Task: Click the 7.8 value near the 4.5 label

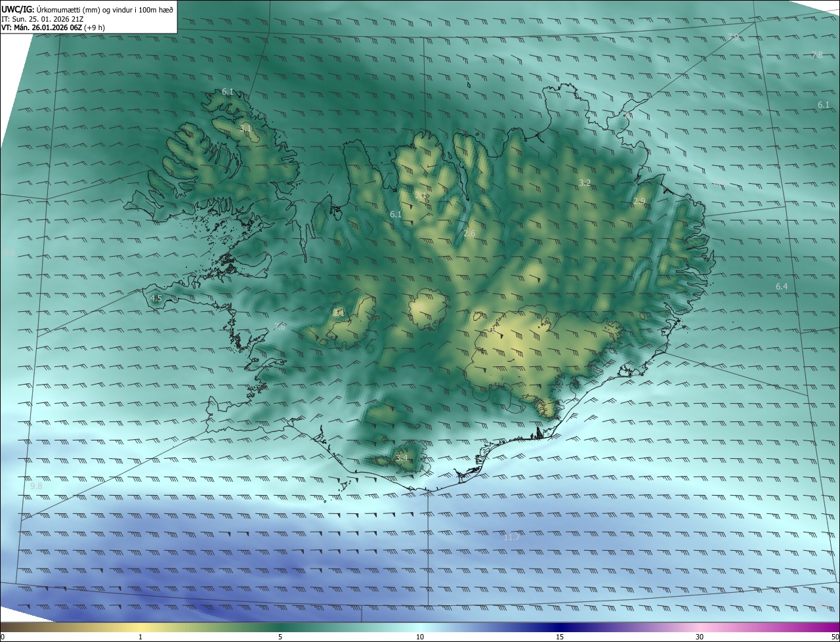Action: [x=280, y=326]
